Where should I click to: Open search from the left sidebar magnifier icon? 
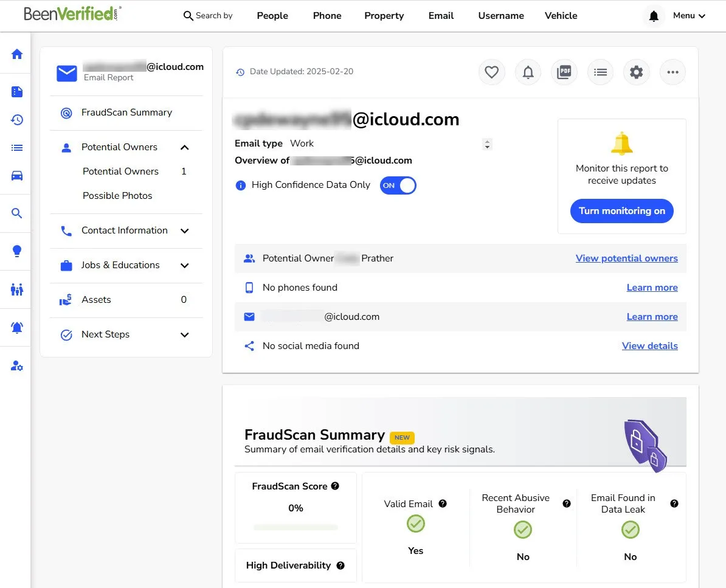click(x=15, y=213)
